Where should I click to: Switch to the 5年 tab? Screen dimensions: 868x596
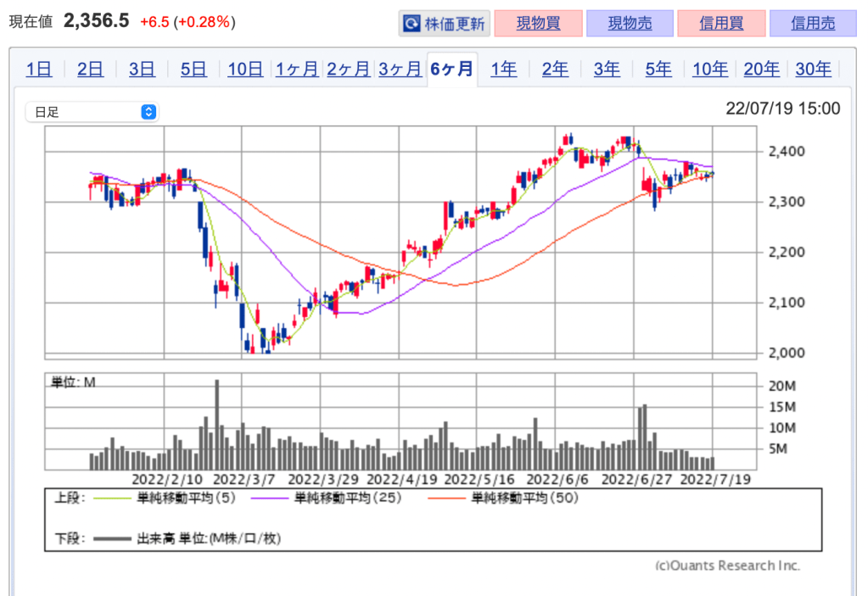click(x=658, y=70)
